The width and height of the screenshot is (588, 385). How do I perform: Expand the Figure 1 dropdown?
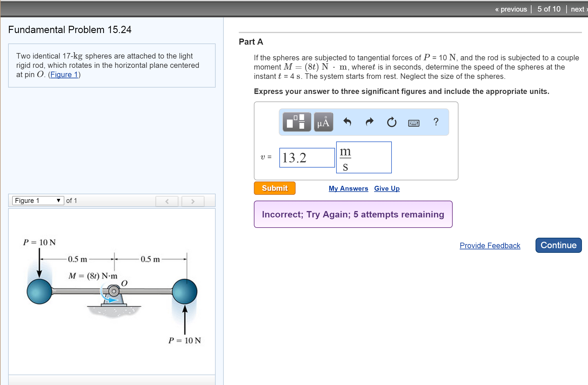click(x=38, y=201)
